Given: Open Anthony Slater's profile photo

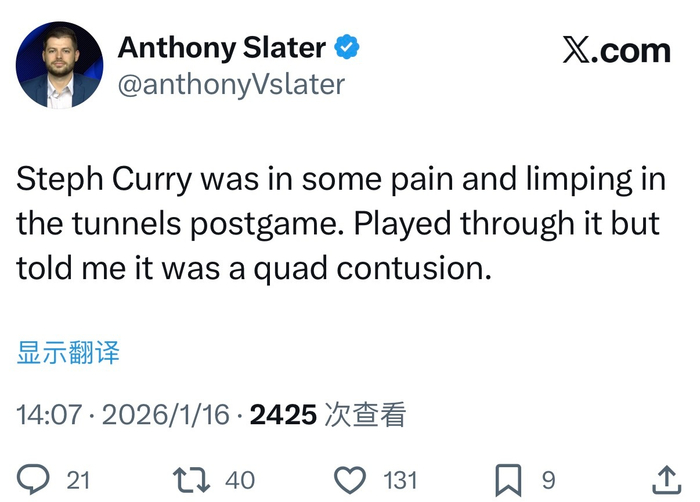Looking at the screenshot, I should click(58, 65).
